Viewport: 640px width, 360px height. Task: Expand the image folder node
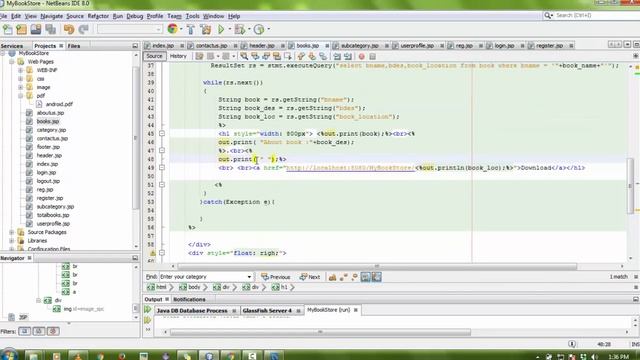[x=20, y=87]
